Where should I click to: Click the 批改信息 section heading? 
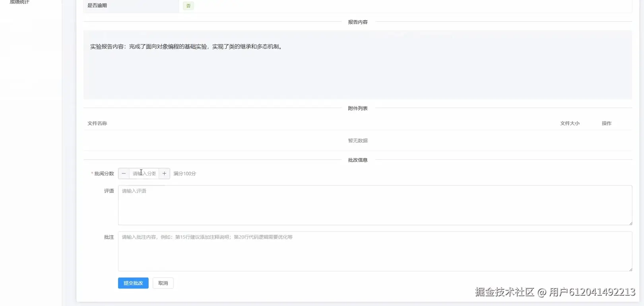click(358, 160)
